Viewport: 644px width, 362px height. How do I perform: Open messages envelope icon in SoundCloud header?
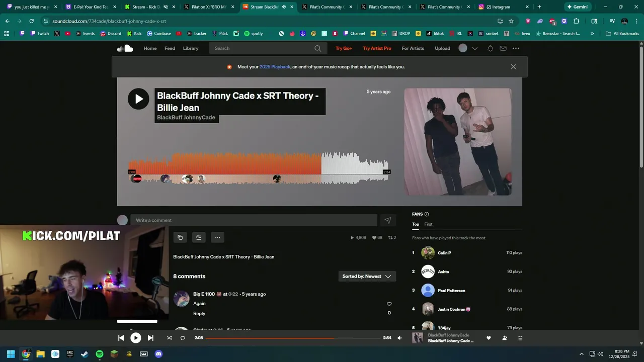click(503, 48)
